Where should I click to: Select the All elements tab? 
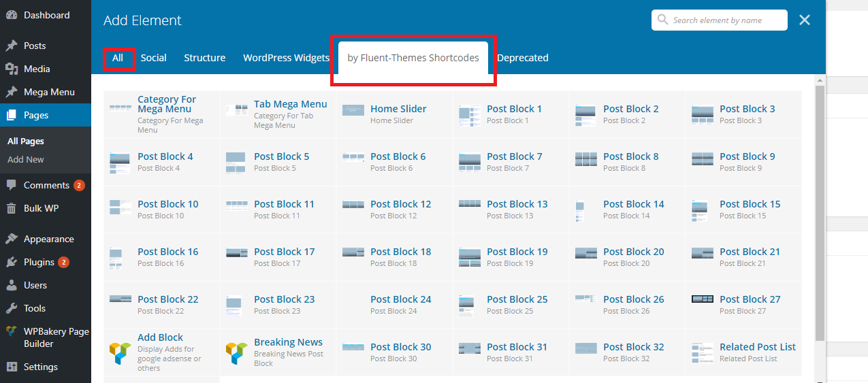point(118,58)
